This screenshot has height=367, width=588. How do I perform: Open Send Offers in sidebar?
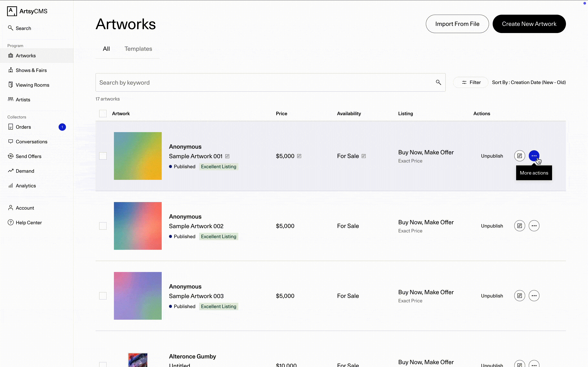[28, 156]
